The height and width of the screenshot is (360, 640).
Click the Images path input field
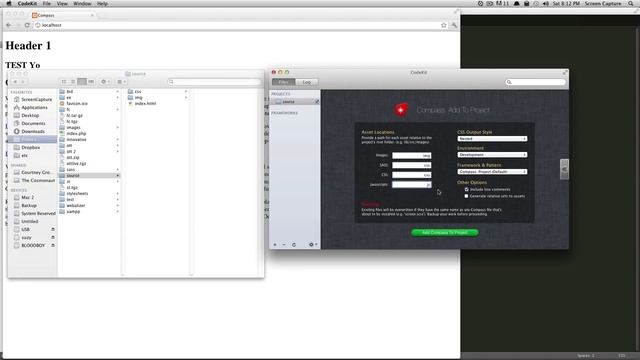[411, 156]
